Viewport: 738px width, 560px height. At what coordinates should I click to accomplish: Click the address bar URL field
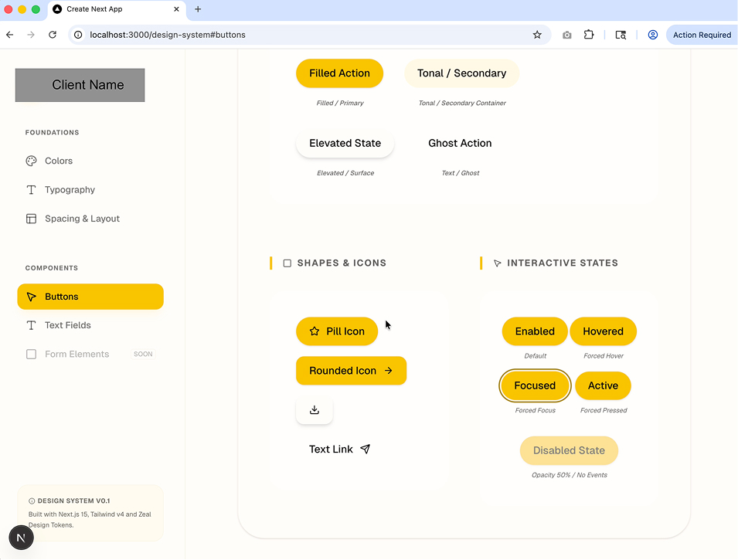[x=301, y=35]
